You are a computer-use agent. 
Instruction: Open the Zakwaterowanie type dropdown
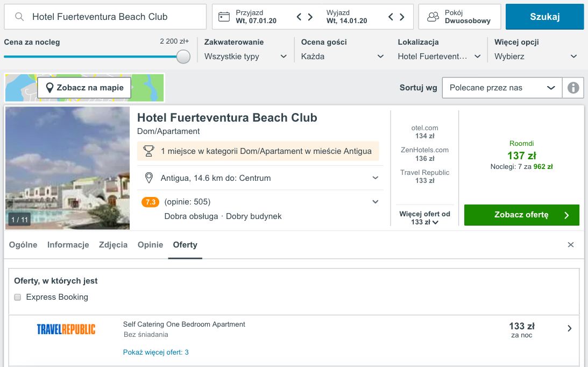click(245, 57)
